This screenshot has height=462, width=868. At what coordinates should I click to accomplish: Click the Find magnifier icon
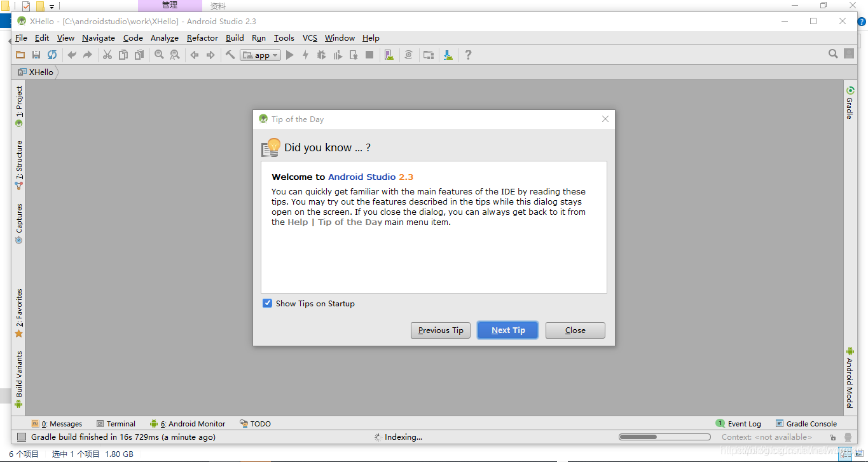pyautogui.click(x=159, y=55)
